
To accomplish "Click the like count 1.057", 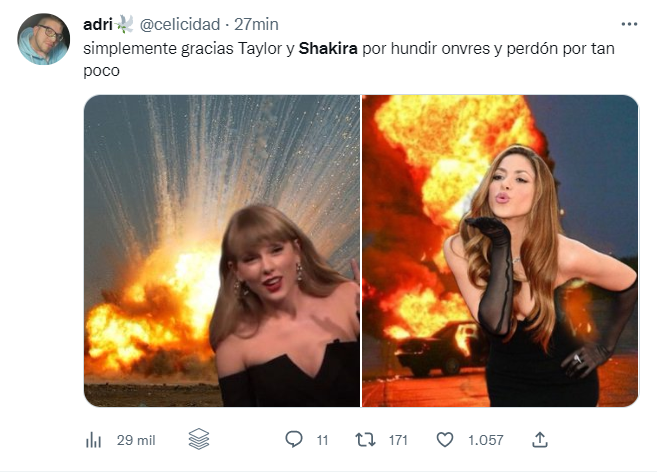I will [485, 439].
